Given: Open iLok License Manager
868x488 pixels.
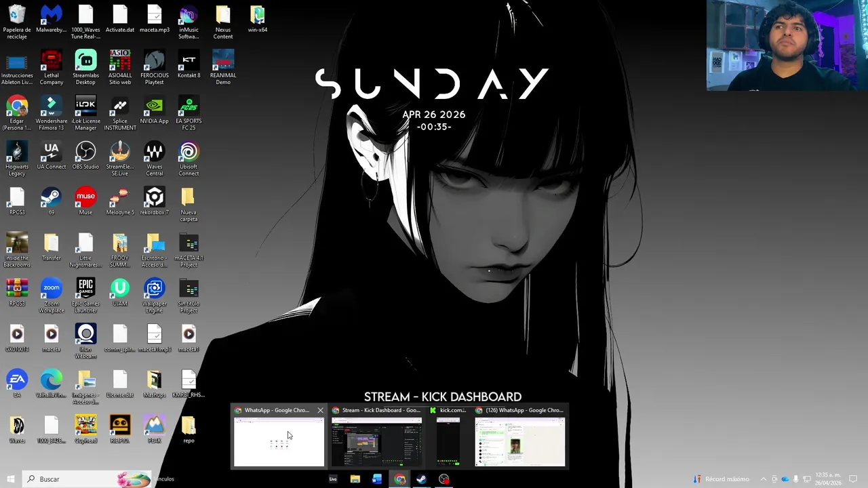Looking at the screenshot, I should tap(85, 113).
